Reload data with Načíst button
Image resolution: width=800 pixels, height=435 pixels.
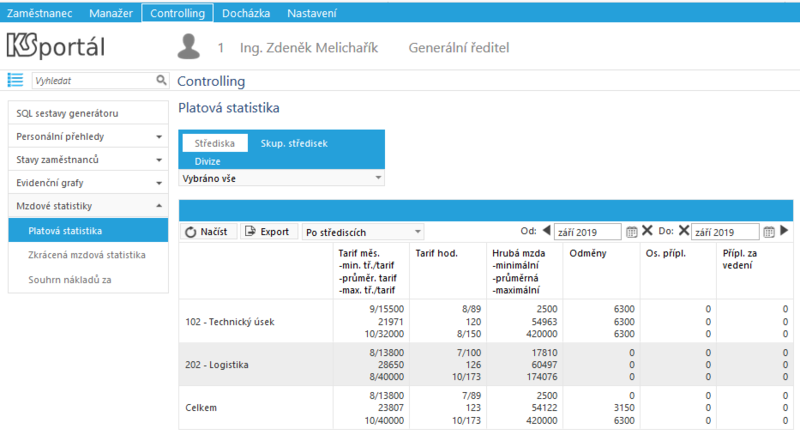coord(208,232)
